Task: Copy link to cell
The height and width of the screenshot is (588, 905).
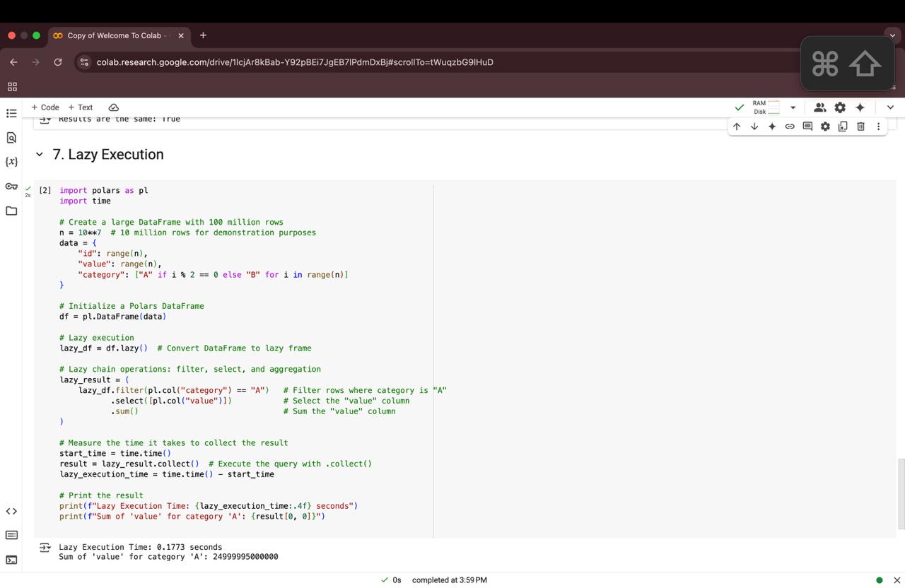Action: [x=790, y=127]
